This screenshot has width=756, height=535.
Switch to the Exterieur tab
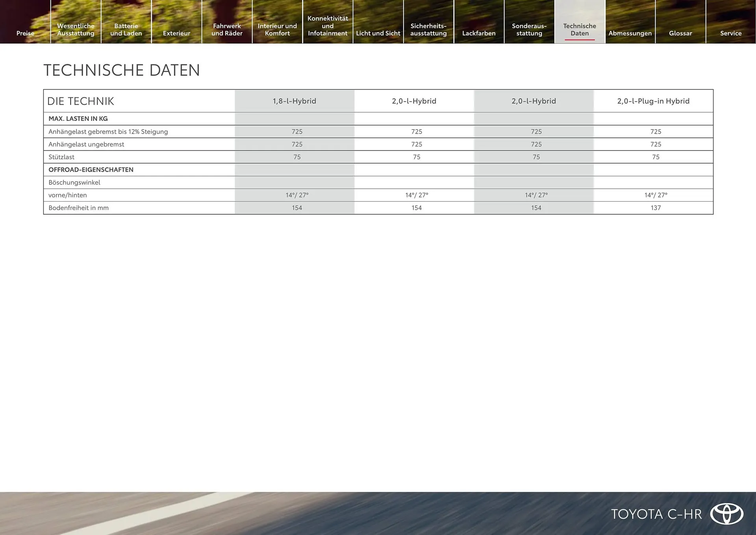[176, 33]
